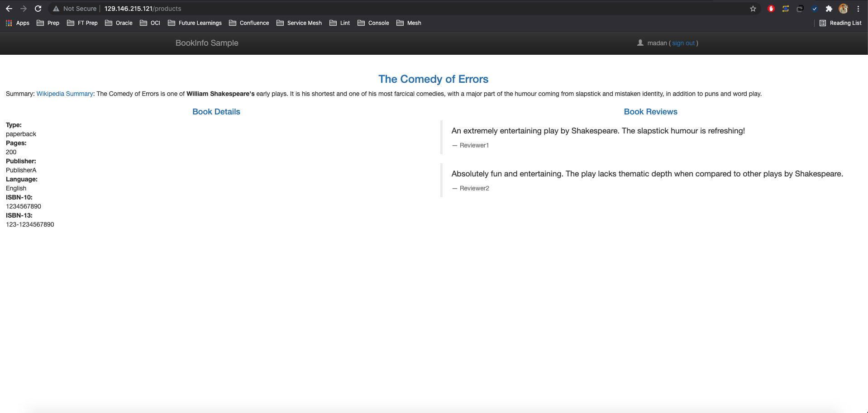
Task: Open the red hand ad blocker extension
Action: 771,9
